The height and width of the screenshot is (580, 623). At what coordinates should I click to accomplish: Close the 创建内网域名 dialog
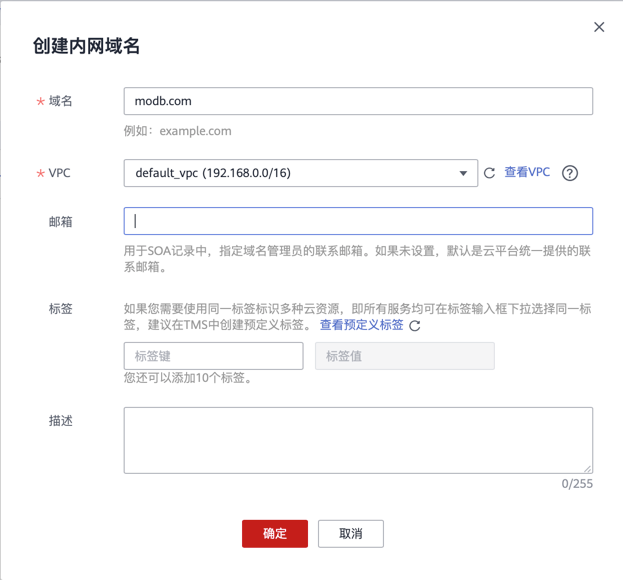click(x=599, y=27)
